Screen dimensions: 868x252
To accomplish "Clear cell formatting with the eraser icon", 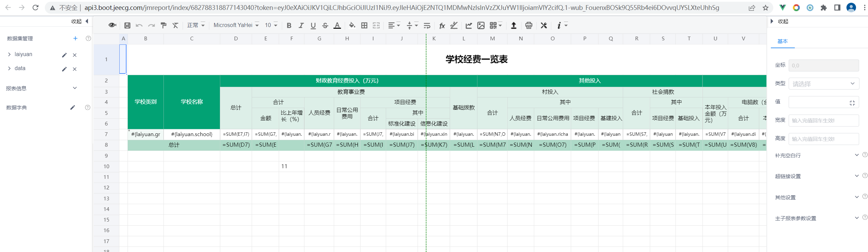I will coord(175,25).
